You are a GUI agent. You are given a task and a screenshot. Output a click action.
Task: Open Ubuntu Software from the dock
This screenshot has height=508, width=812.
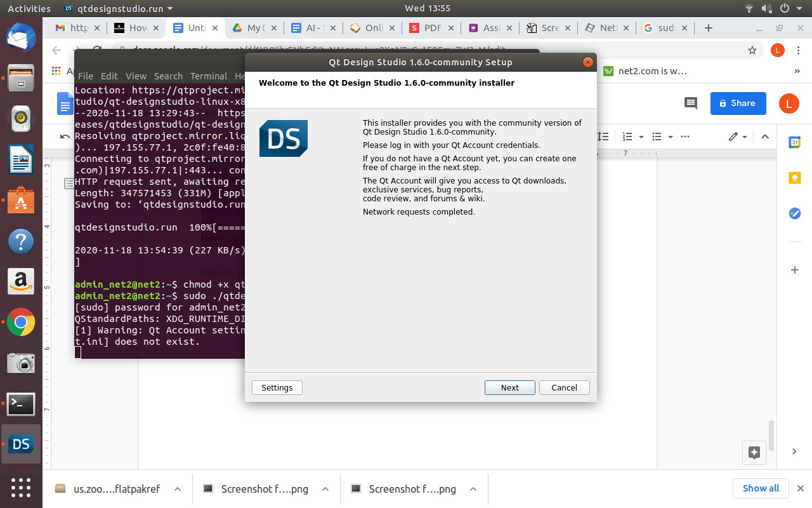coord(21,201)
